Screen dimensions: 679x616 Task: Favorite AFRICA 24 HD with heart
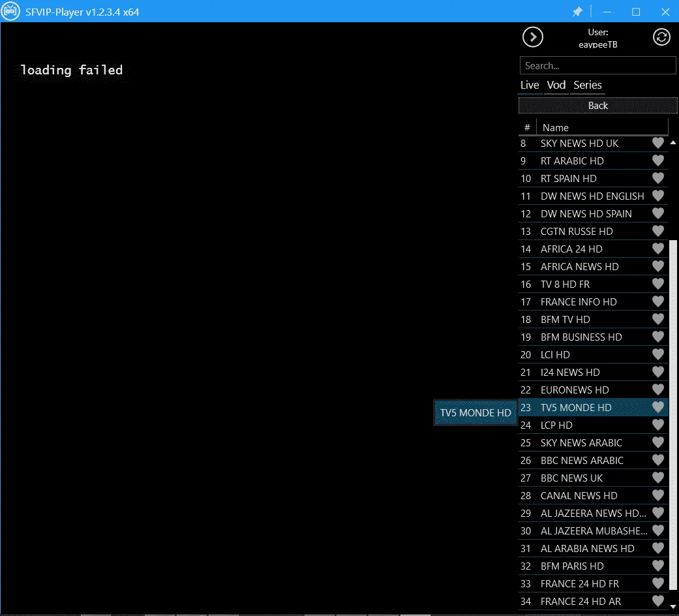(x=657, y=249)
